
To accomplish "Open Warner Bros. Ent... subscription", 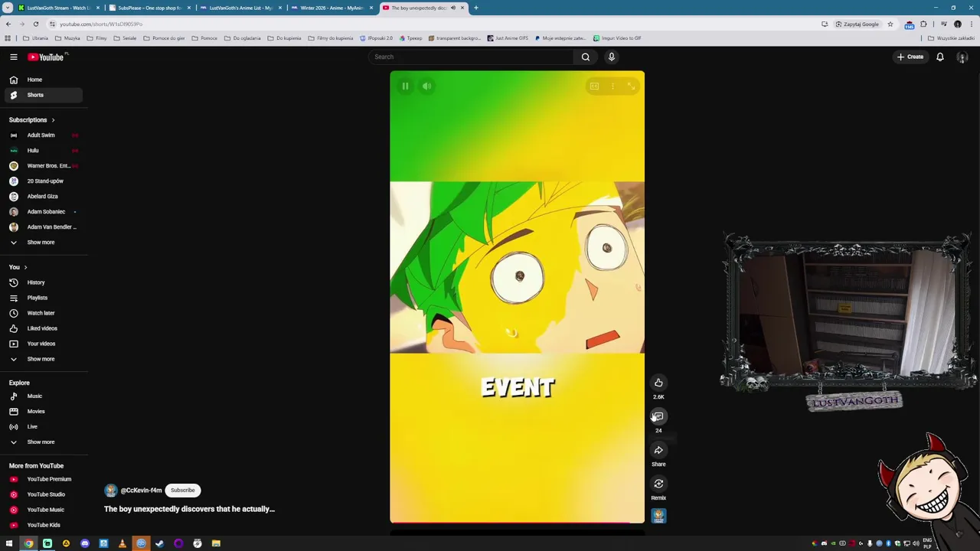I will 42,166.
